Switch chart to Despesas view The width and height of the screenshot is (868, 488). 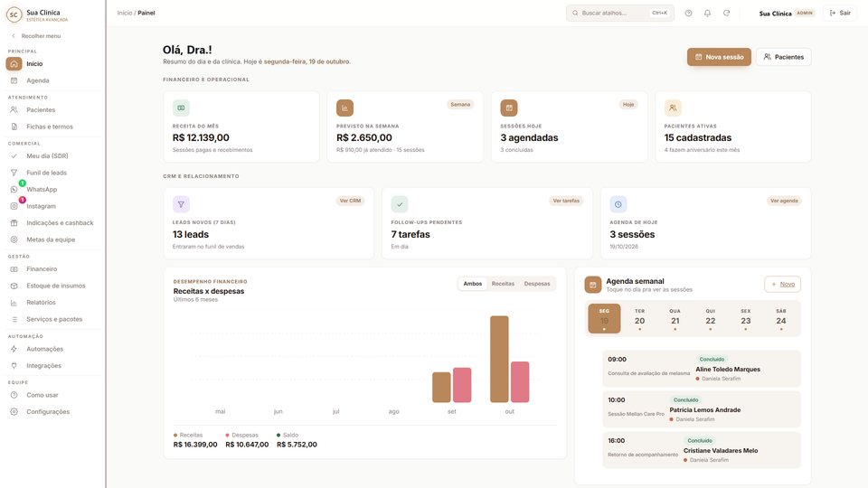537,284
